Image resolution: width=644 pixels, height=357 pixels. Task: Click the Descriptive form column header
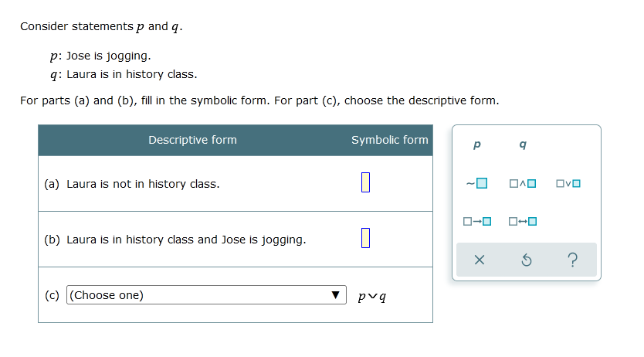[192, 140]
